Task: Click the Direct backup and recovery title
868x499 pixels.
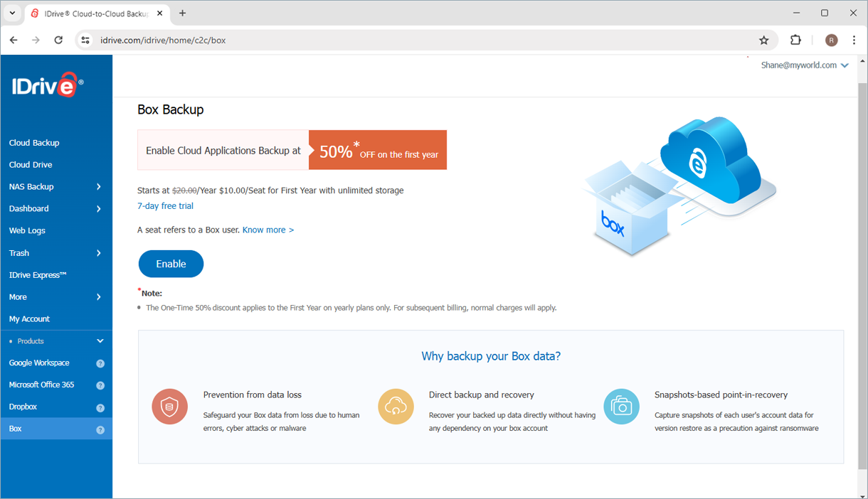Action: pyautogui.click(x=482, y=395)
